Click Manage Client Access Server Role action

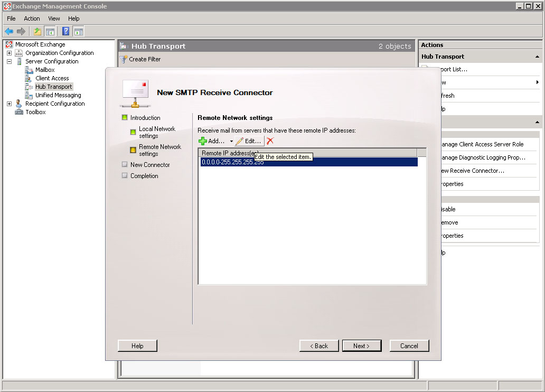pyautogui.click(x=483, y=144)
